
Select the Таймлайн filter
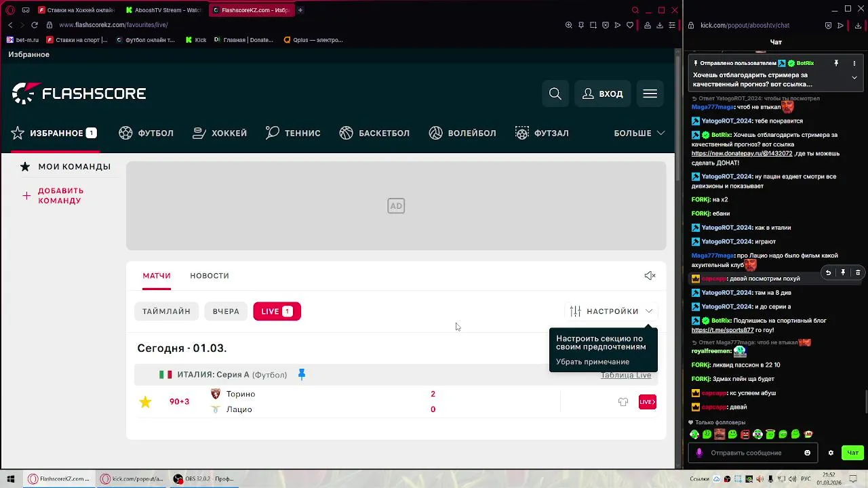(x=166, y=311)
